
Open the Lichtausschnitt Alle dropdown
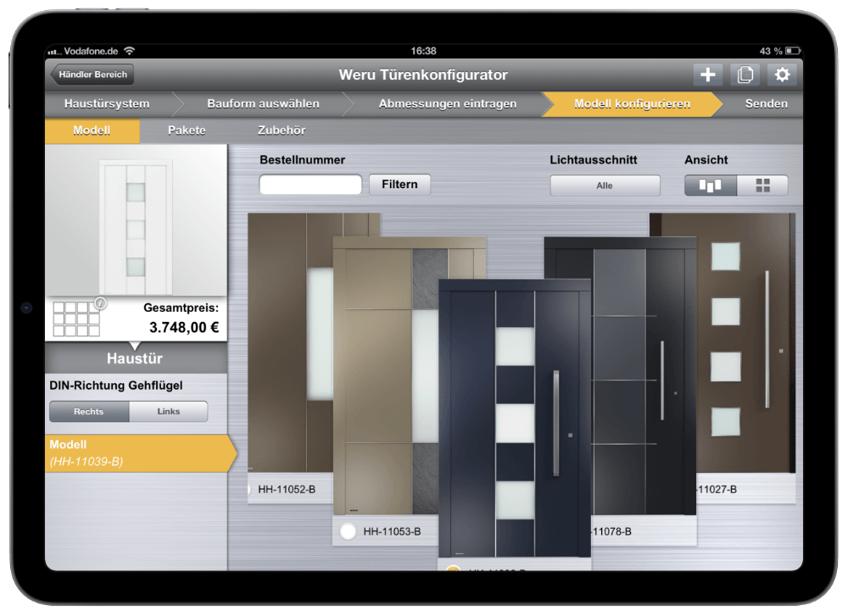(x=605, y=186)
